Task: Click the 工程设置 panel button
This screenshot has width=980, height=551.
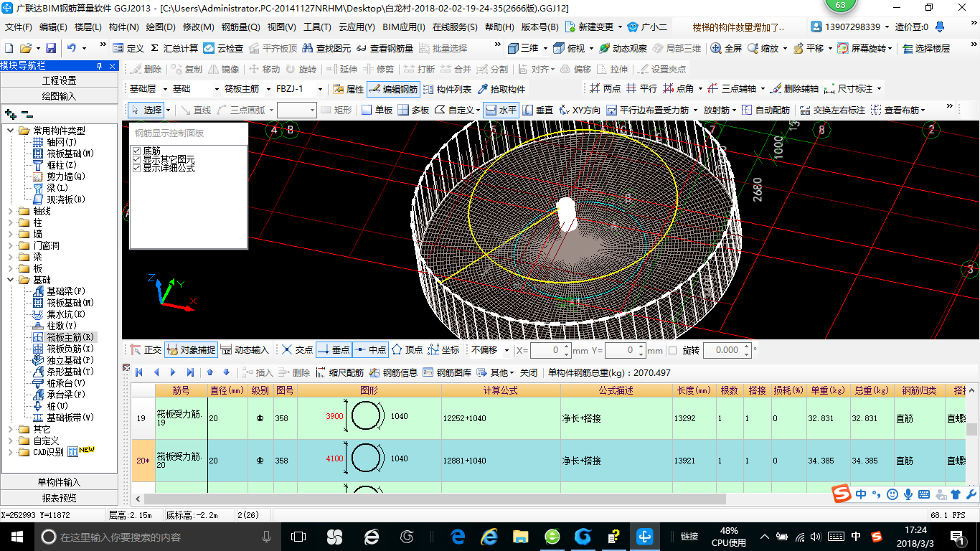Action: (59, 80)
